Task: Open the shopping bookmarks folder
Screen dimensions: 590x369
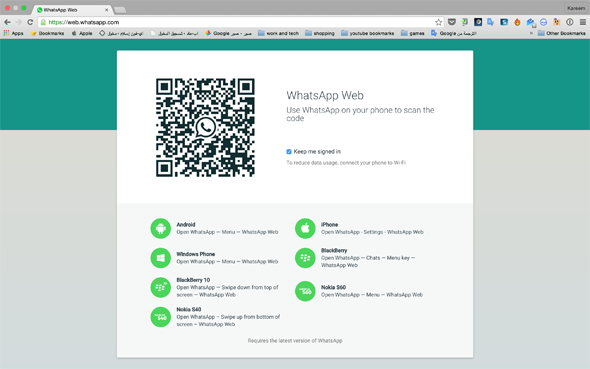Action: pyautogui.click(x=320, y=33)
